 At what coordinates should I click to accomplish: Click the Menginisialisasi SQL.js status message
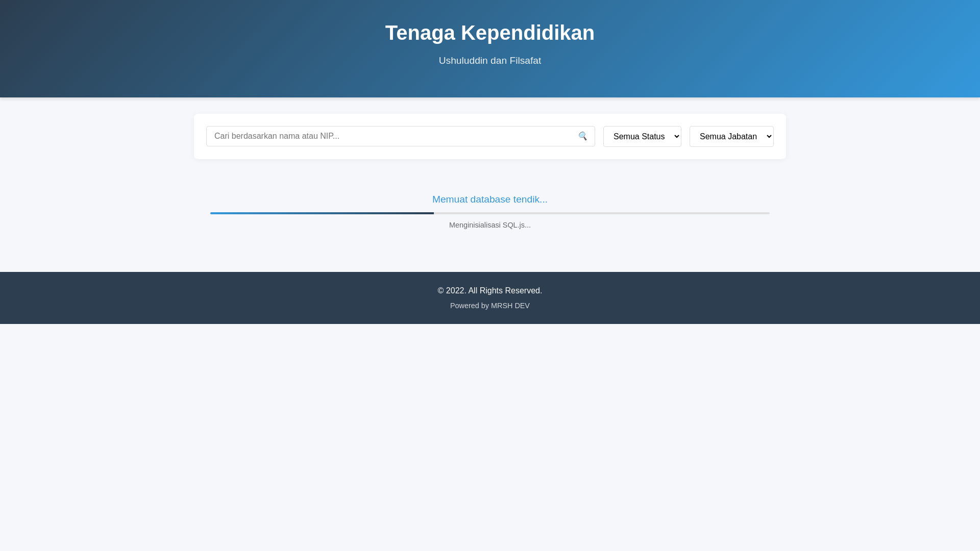489,225
